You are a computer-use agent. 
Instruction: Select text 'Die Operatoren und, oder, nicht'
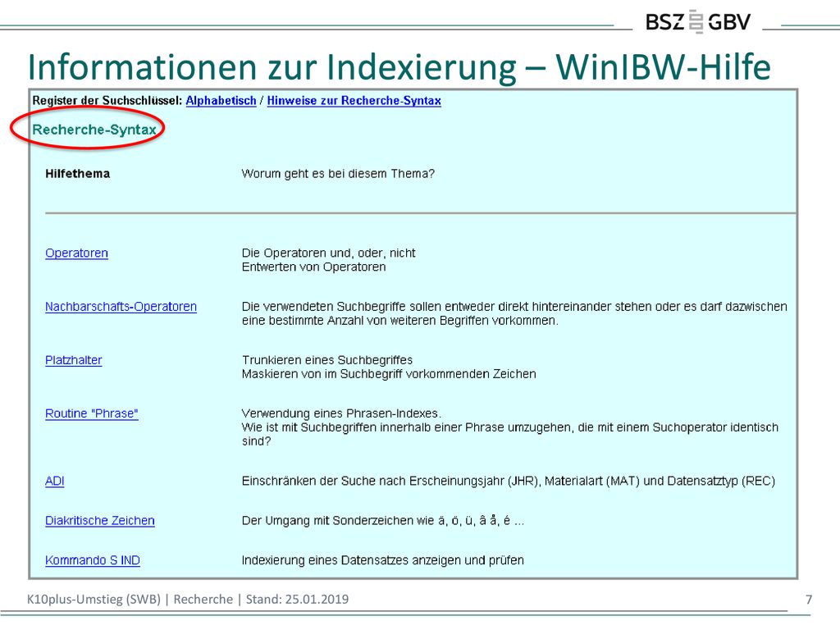coord(328,253)
